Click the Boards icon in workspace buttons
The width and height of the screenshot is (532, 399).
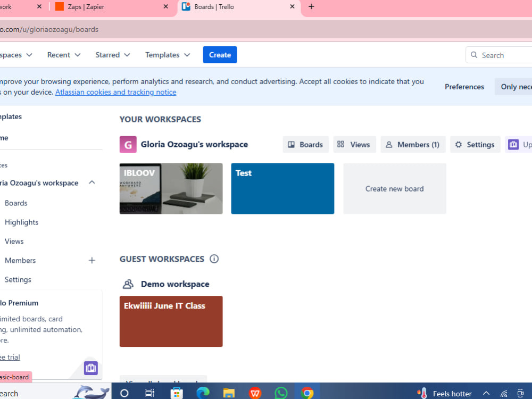click(x=291, y=145)
